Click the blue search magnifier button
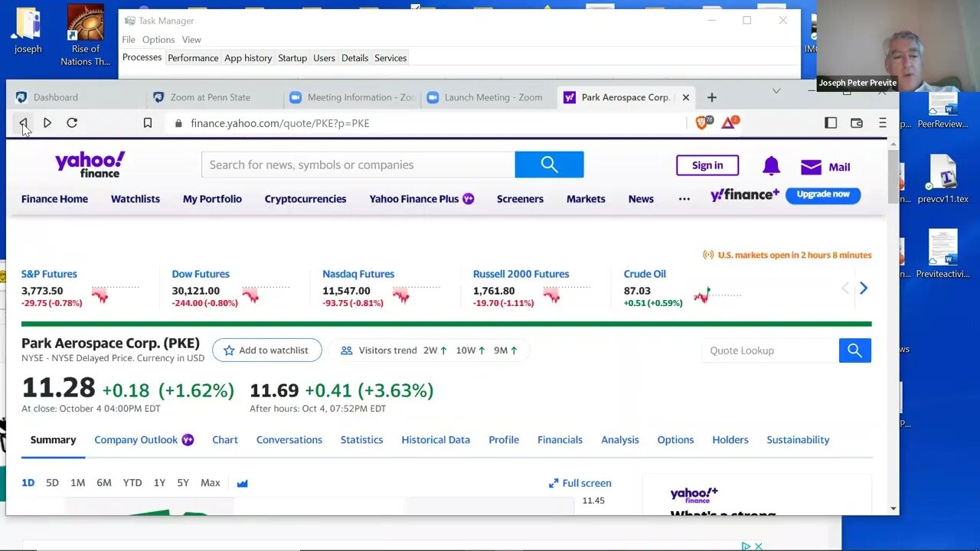980x551 pixels. 549,165
